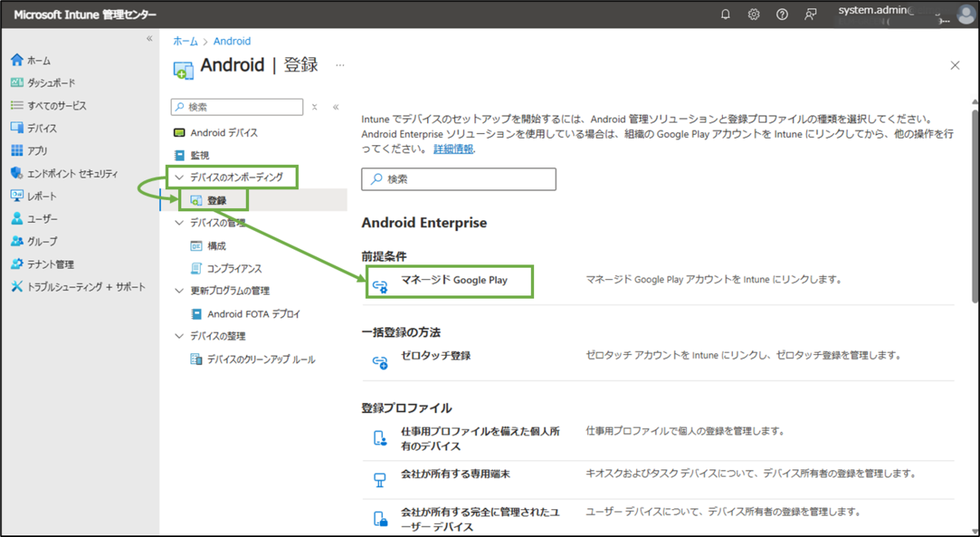
Task: Collapse the デバイスのオンボーディング section
Action: tap(180, 176)
